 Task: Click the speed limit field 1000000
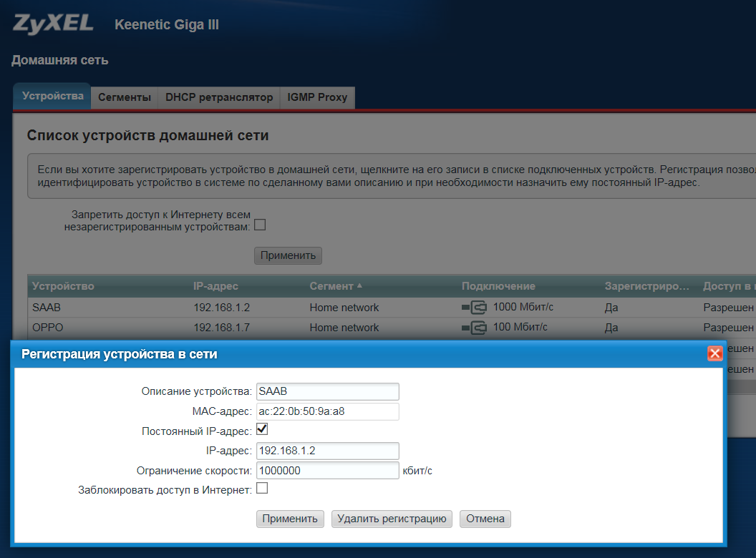coord(327,470)
